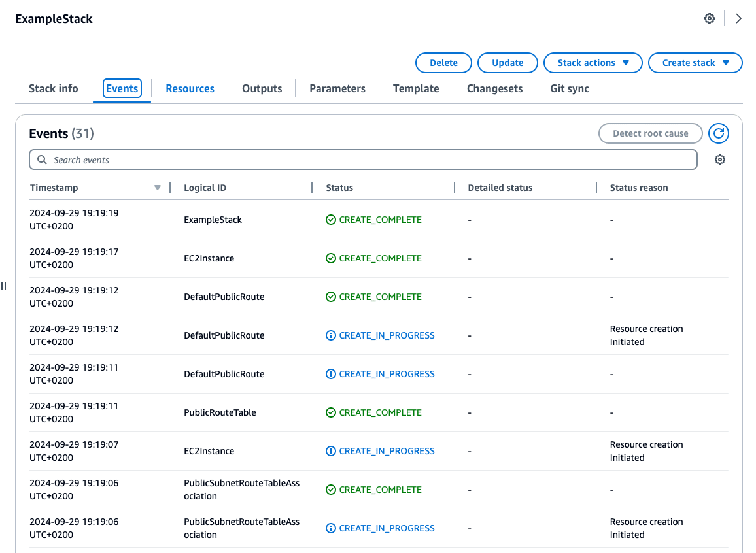The width and height of the screenshot is (756, 553).
Task: Click the Delete button
Action: [443, 63]
